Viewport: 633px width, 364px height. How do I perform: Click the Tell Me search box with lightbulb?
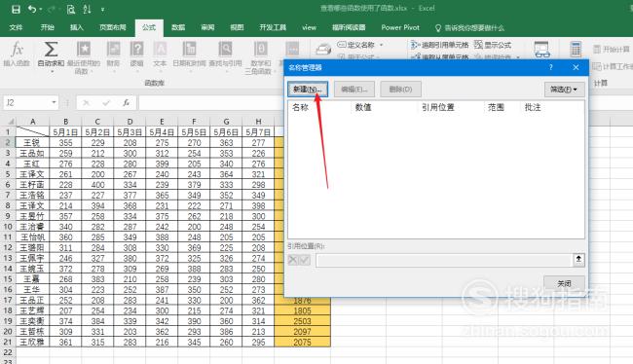470,28
